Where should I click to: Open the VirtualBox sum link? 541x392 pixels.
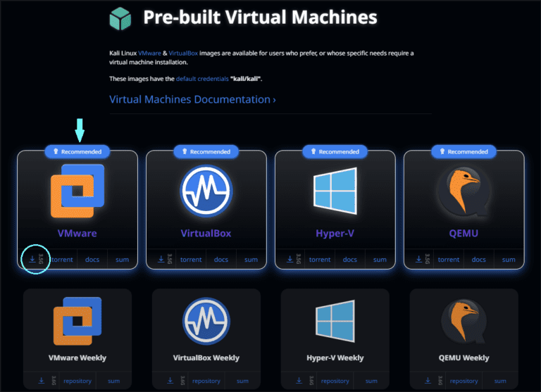click(x=251, y=260)
